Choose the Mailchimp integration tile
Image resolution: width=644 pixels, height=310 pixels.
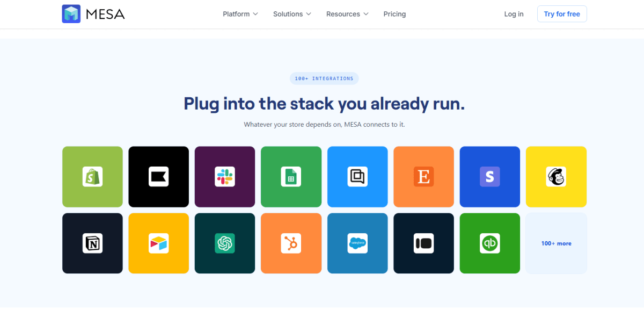click(556, 177)
